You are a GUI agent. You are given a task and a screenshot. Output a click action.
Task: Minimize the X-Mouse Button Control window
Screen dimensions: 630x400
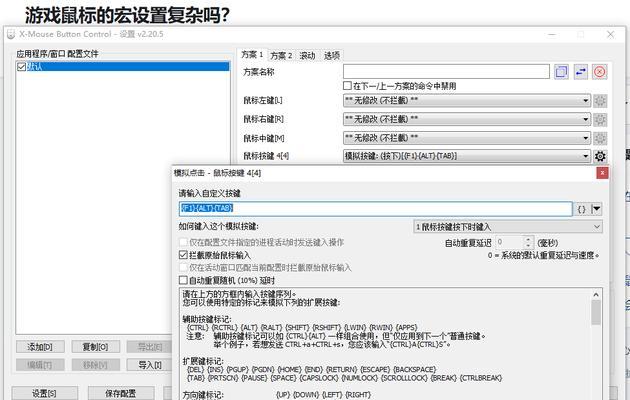(552, 35)
